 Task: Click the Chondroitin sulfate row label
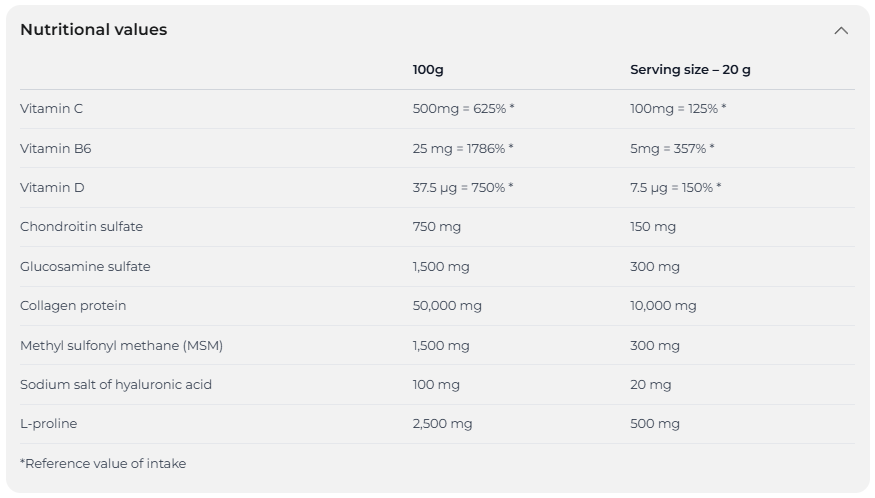[x=81, y=226]
